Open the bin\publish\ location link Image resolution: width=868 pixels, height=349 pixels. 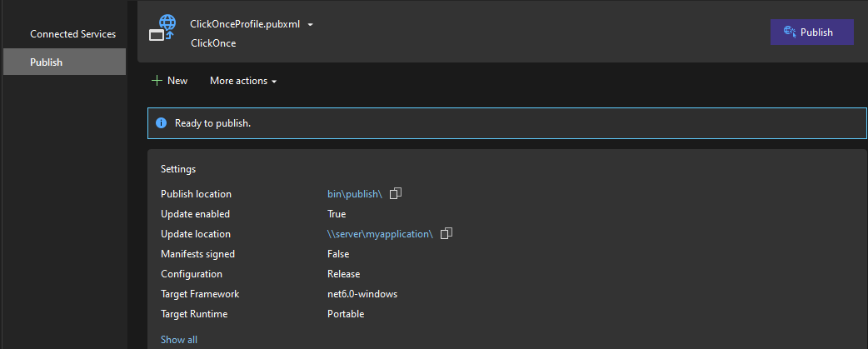click(354, 194)
